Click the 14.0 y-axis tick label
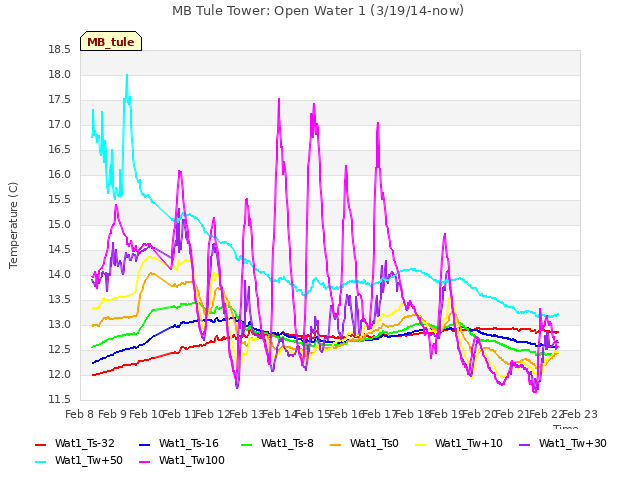This screenshot has width=640, height=480. (x=60, y=275)
